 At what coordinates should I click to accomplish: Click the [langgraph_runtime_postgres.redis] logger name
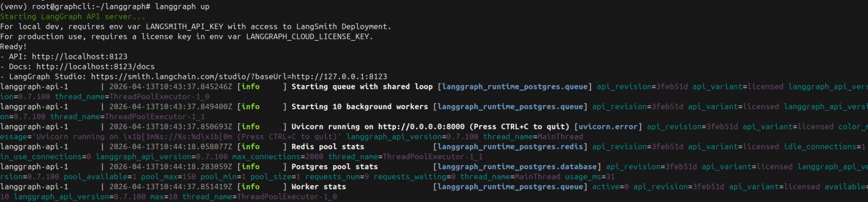tap(510, 146)
